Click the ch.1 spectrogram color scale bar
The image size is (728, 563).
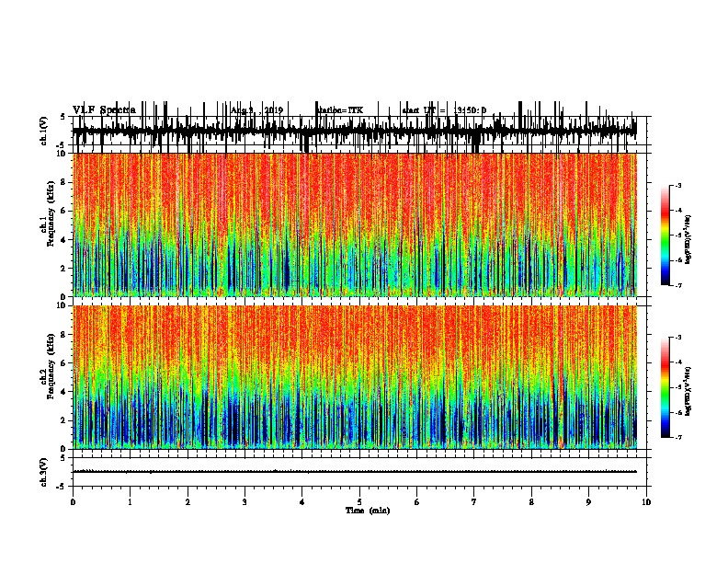tap(665, 236)
